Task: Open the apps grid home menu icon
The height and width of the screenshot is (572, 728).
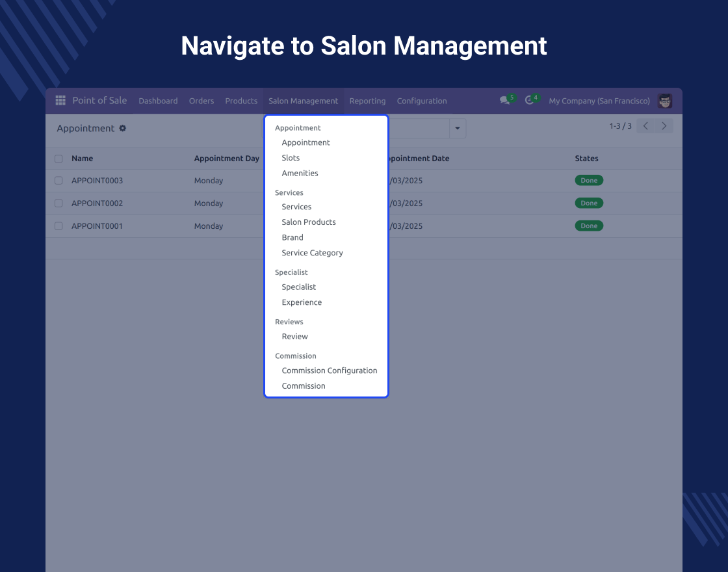Action: click(60, 100)
